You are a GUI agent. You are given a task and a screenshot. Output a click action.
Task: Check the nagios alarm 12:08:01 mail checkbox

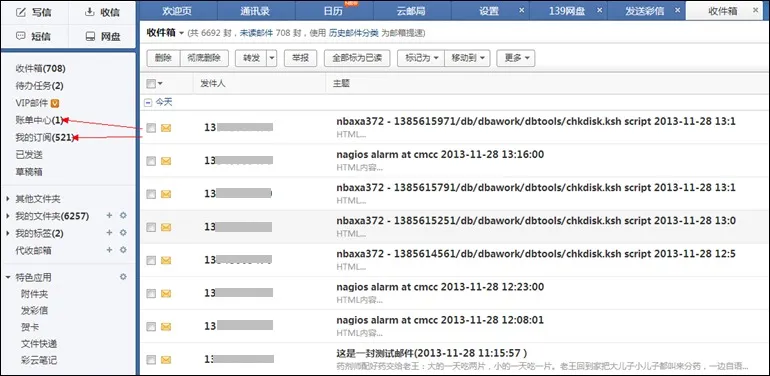(x=151, y=327)
